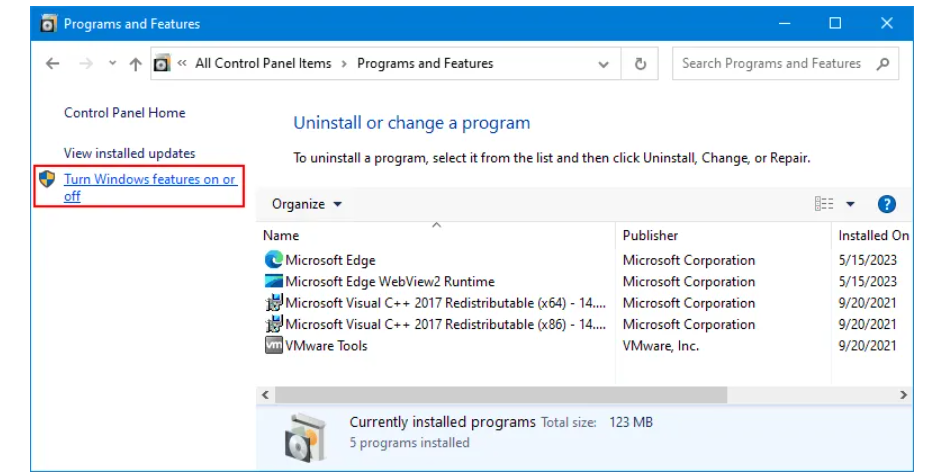Click the shield icon beside Windows features
The height and width of the screenshot is (475, 929).
pos(47,179)
